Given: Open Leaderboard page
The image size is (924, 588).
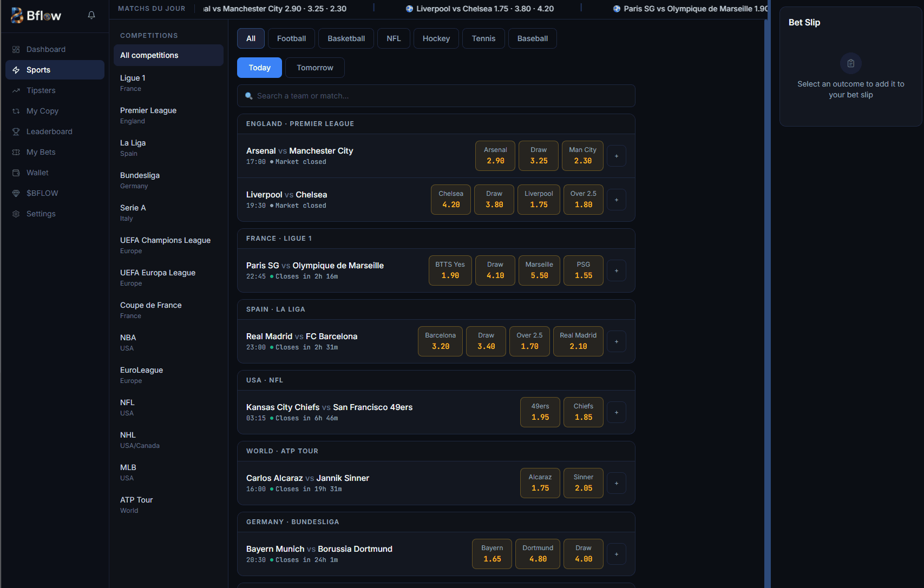Looking at the screenshot, I should (55, 131).
